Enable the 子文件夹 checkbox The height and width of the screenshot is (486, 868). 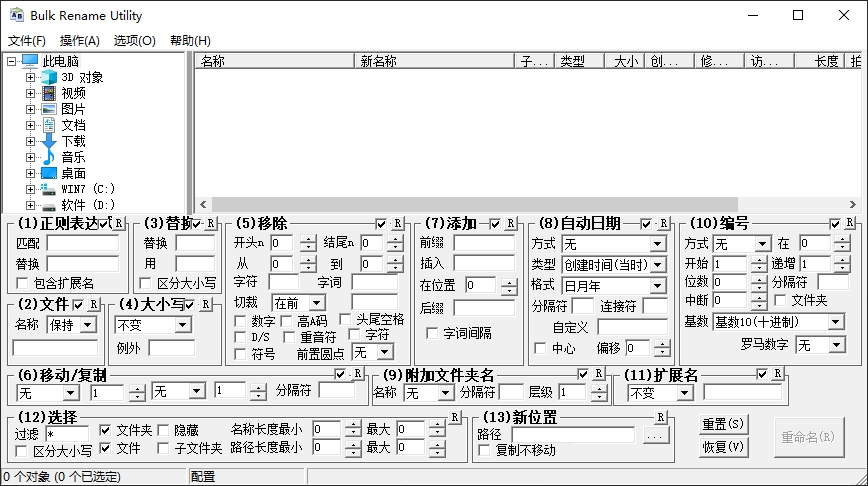tap(163, 448)
